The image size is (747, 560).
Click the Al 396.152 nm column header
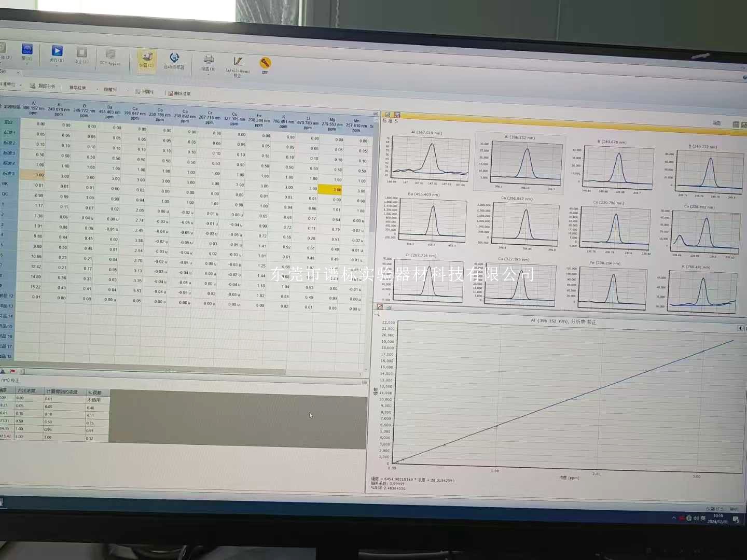click(x=34, y=108)
